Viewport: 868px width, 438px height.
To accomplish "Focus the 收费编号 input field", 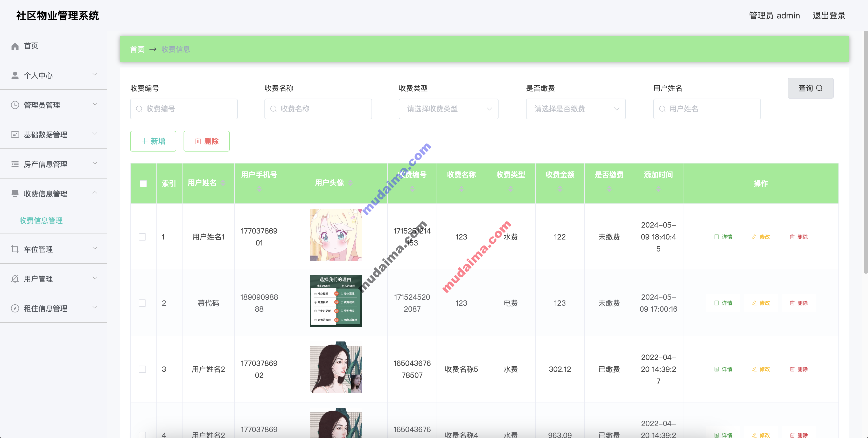I will pyautogui.click(x=184, y=109).
